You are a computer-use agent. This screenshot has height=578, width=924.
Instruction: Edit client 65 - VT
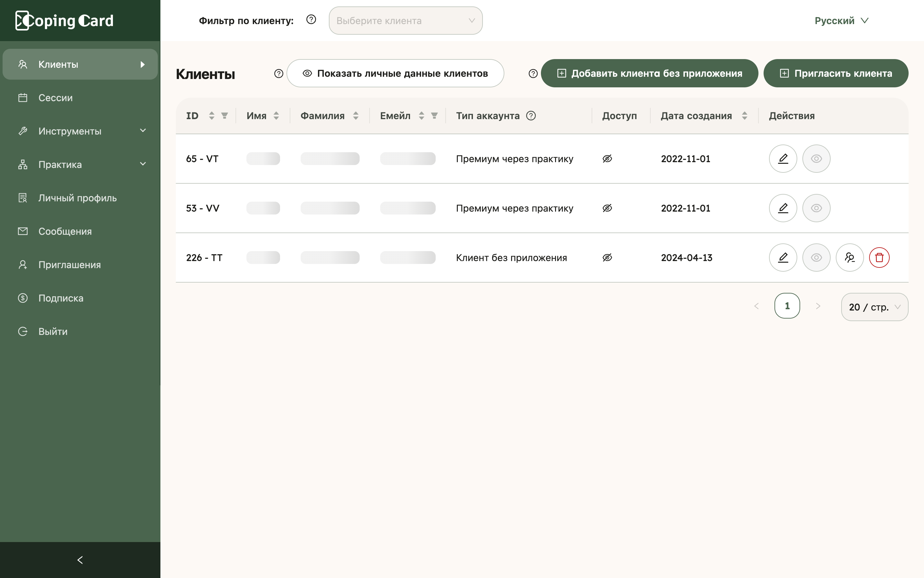783,159
